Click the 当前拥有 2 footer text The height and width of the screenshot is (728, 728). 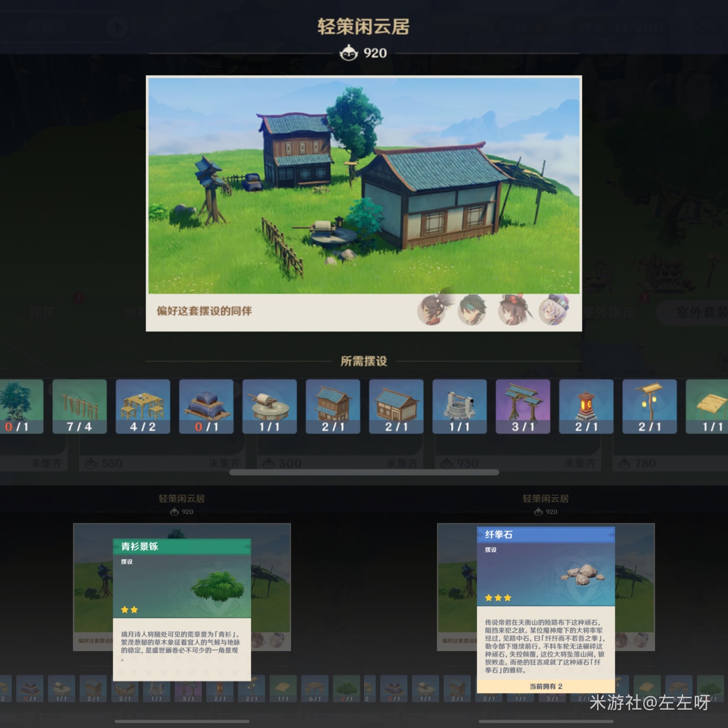[x=546, y=686]
